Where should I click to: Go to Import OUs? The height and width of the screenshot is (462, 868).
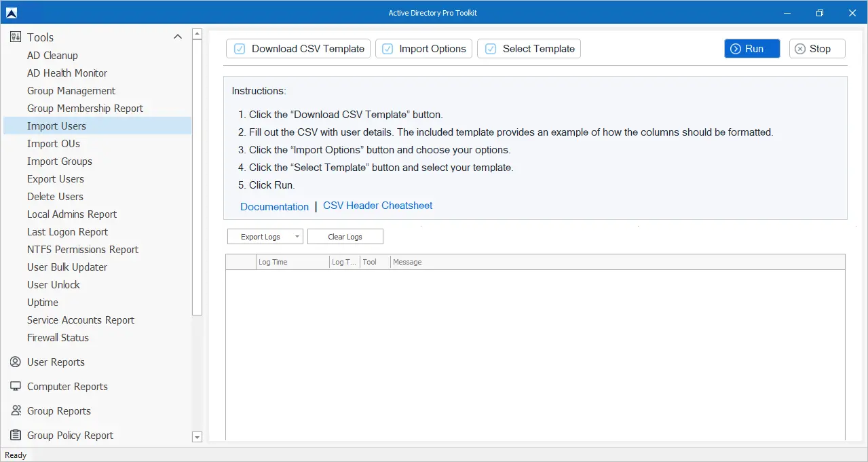pos(54,144)
